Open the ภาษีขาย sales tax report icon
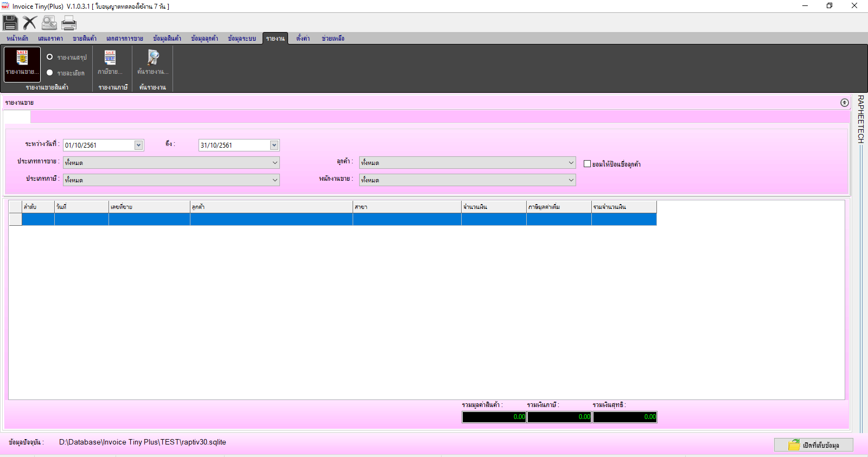The height and width of the screenshot is (457, 868). click(x=110, y=63)
